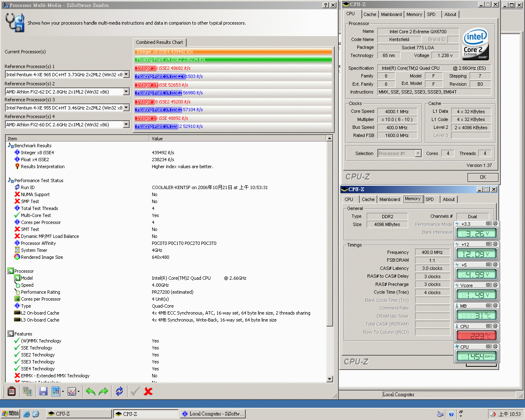The width and height of the screenshot is (525, 420).
Task: Close the +3.3 voltage monitor widget
Action: pyautogui.click(x=495, y=224)
